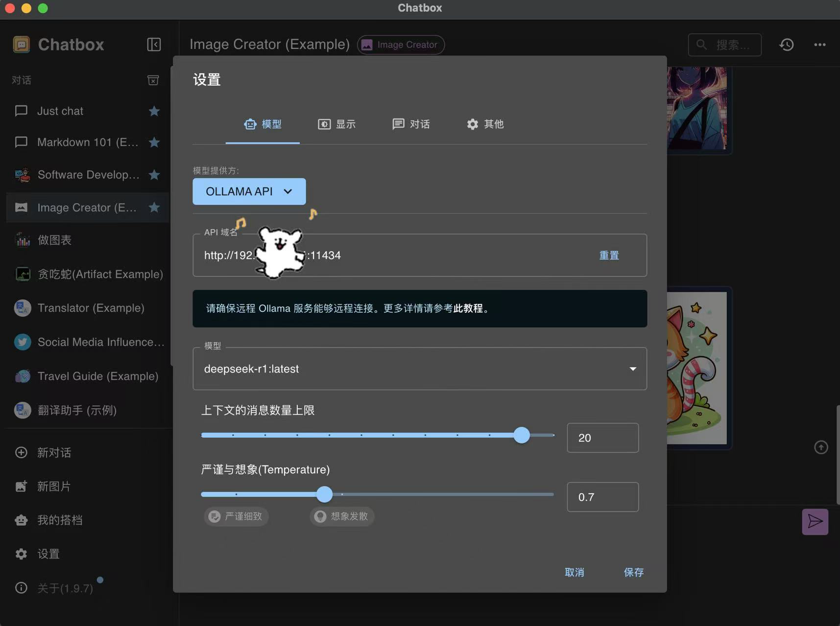Select the 严谨细致 preset chip
Image resolution: width=840 pixels, height=626 pixels.
(236, 516)
